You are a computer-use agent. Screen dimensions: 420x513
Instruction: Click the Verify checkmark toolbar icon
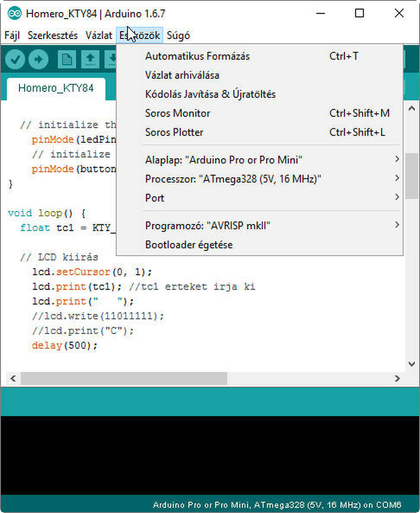tap(15, 59)
